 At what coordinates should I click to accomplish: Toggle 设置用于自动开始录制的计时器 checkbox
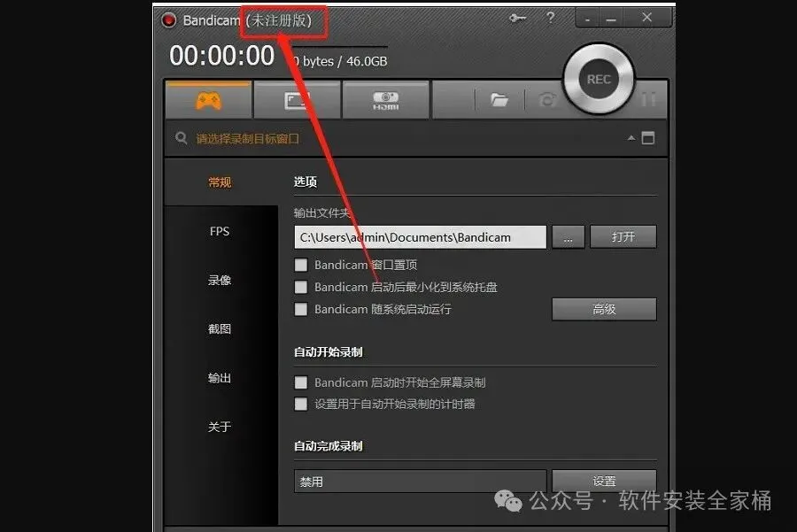[x=301, y=404]
